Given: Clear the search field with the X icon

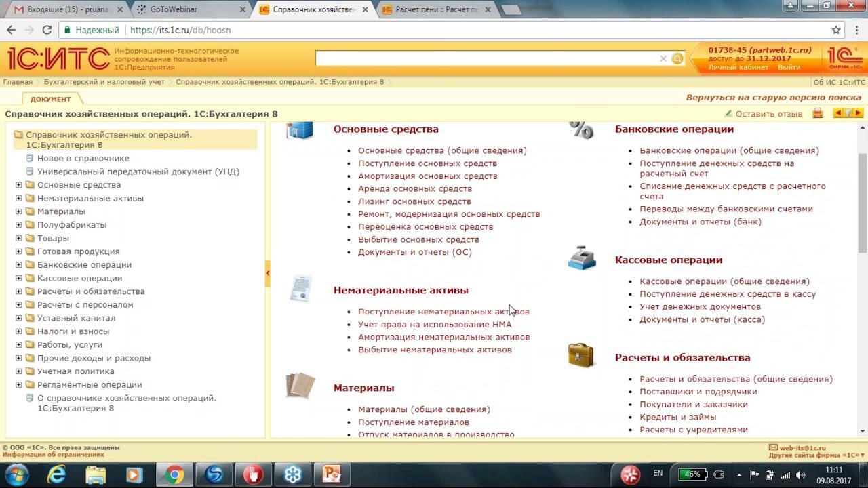Looking at the screenshot, I should click(663, 58).
